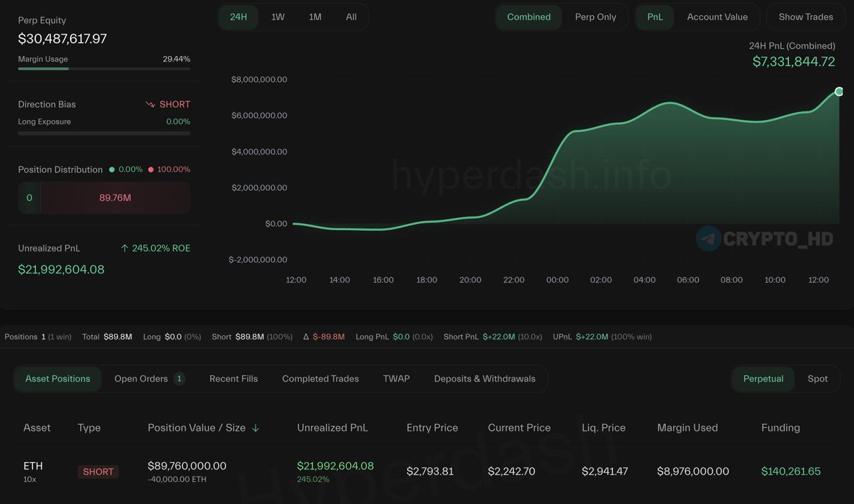
Task: Click the Asset column header
Action: tap(37, 428)
